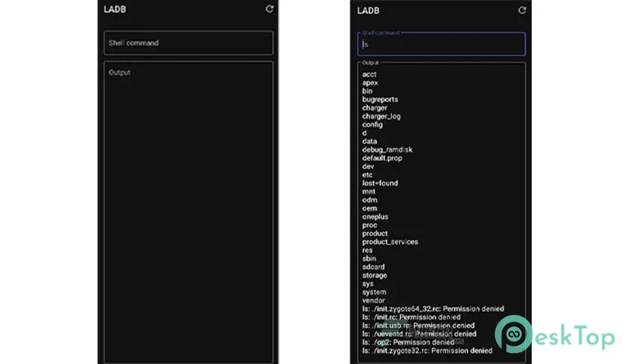Select the 'sys' output line
This screenshot has width=629, height=364.
tap(367, 284)
